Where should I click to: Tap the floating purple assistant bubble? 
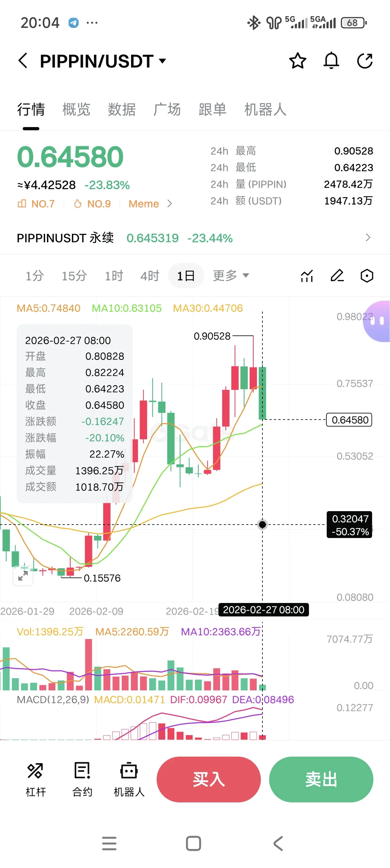click(377, 321)
